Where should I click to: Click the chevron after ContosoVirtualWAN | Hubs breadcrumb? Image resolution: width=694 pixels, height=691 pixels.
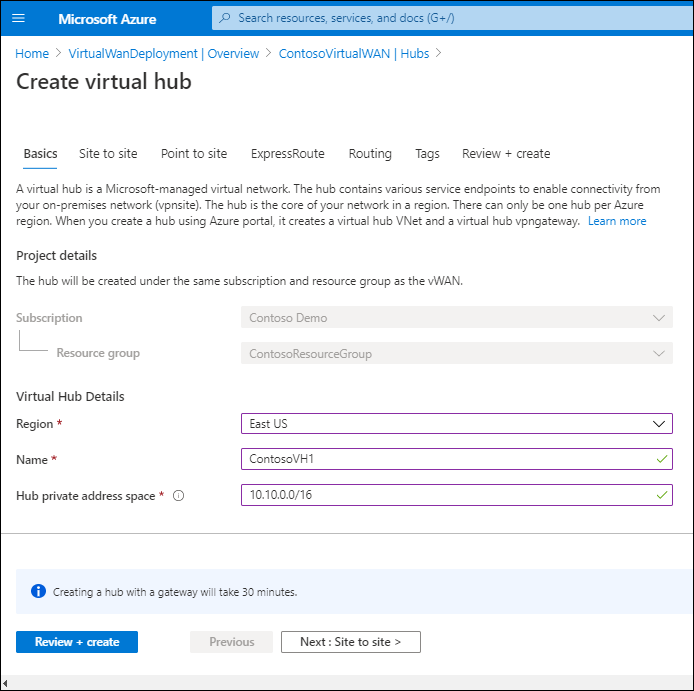pos(438,53)
